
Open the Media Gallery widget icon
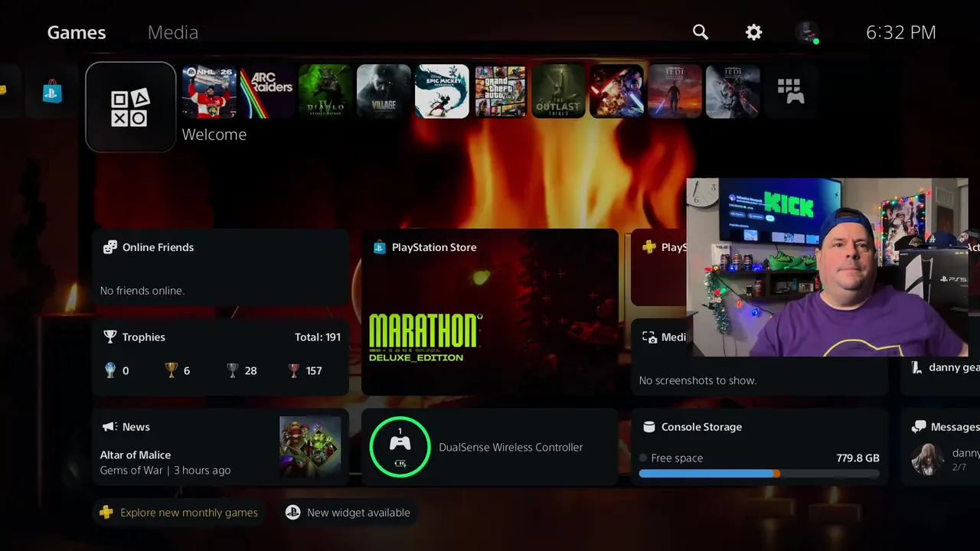[x=649, y=337]
